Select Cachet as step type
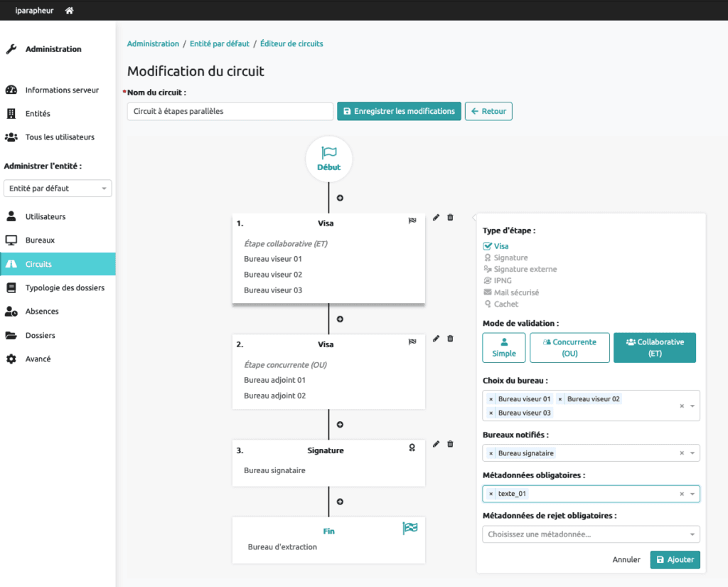 point(505,304)
